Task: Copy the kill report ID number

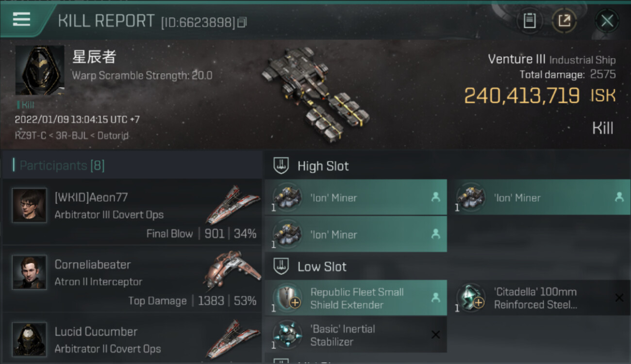Action: pos(242,22)
